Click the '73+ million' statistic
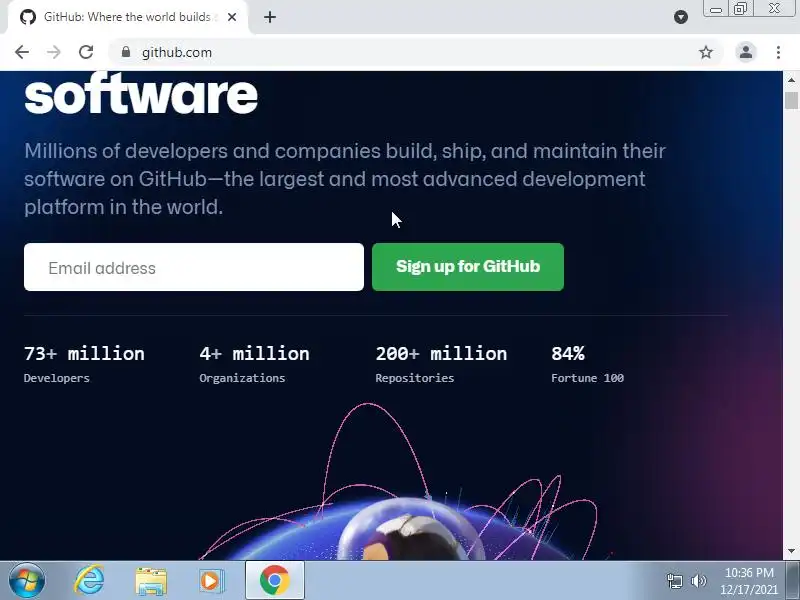 pyautogui.click(x=84, y=354)
